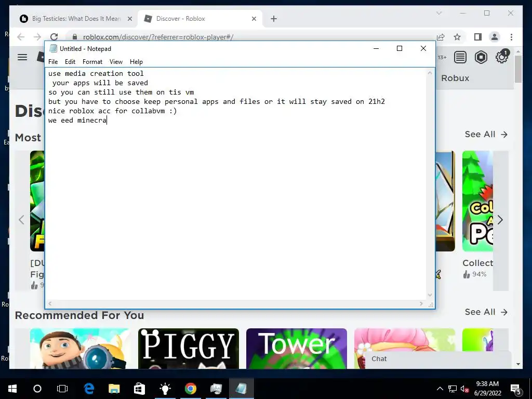Open Task View on taskbar
The image size is (532, 399).
pos(62,389)
